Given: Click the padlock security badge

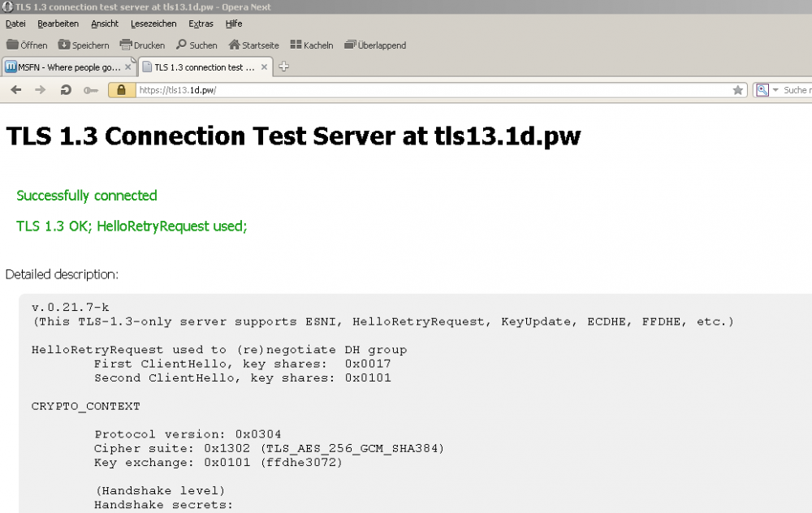Looking at the screenshot, I should pos(121,90).
